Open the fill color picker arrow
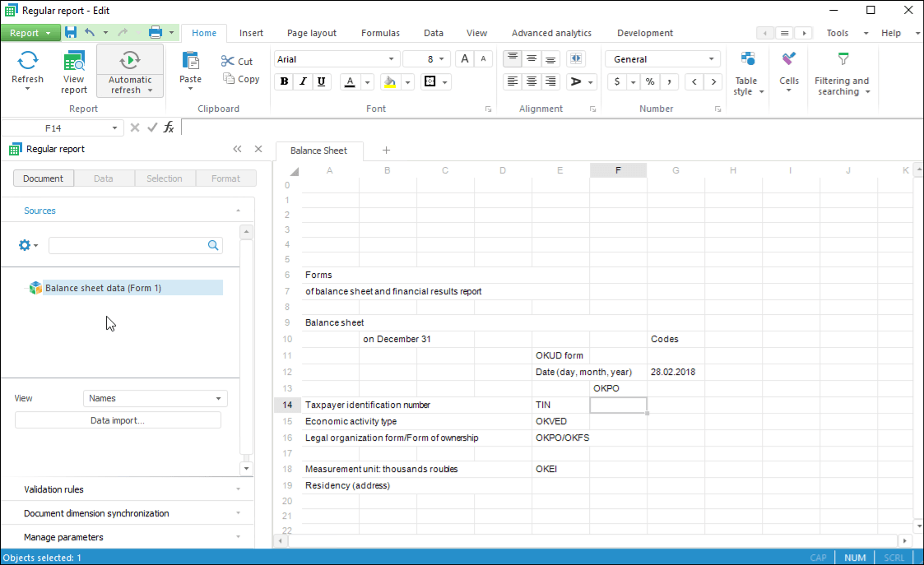This screenshot has height=565, width=924. 408,82
